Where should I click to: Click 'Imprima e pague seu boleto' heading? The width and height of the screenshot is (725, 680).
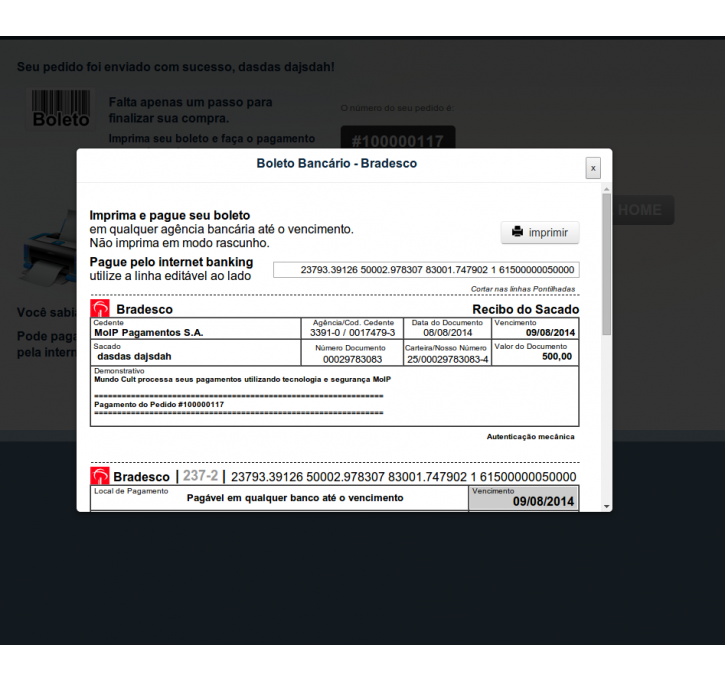click(x=170, y=215)
